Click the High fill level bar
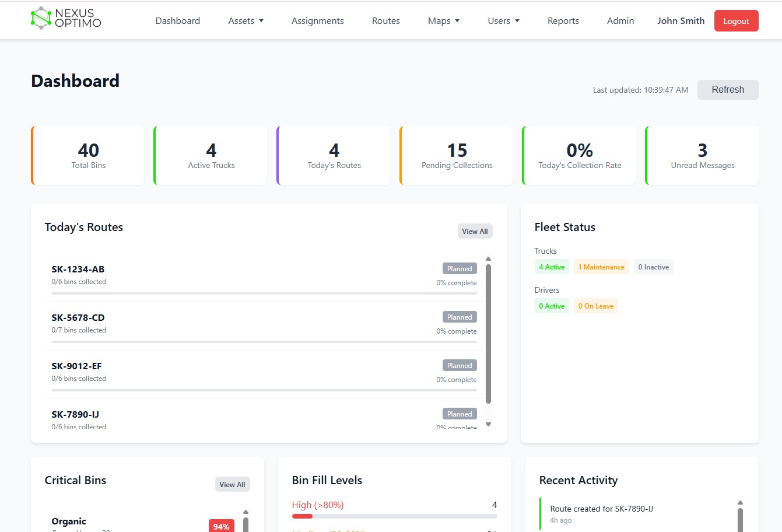 (395, 516)
